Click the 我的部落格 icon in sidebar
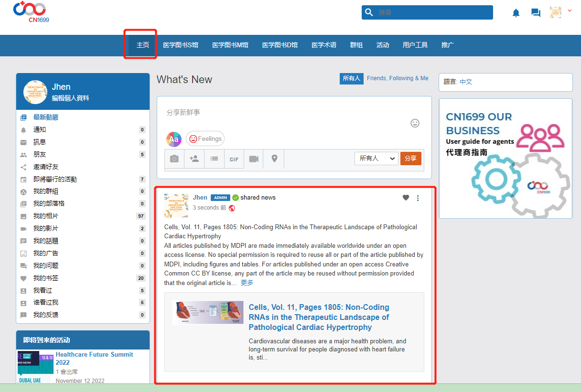 (23, 204)
